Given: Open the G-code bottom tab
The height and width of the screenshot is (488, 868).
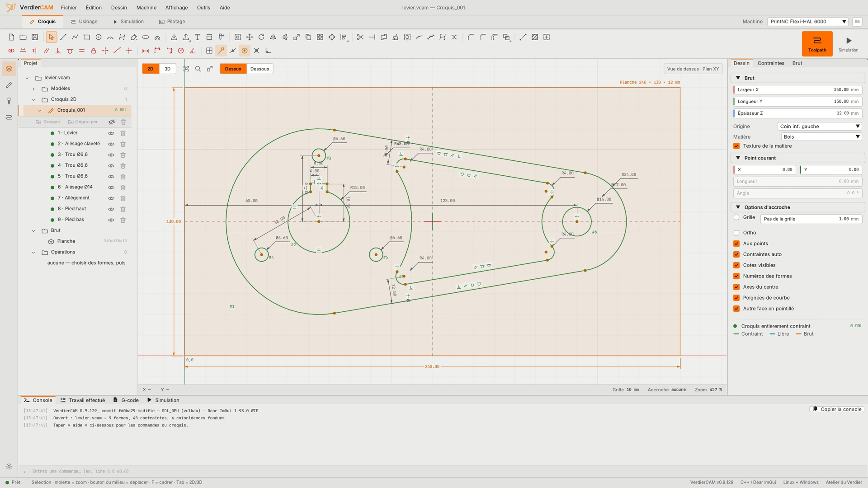Looking at the screenshot, I should [126, 400].
